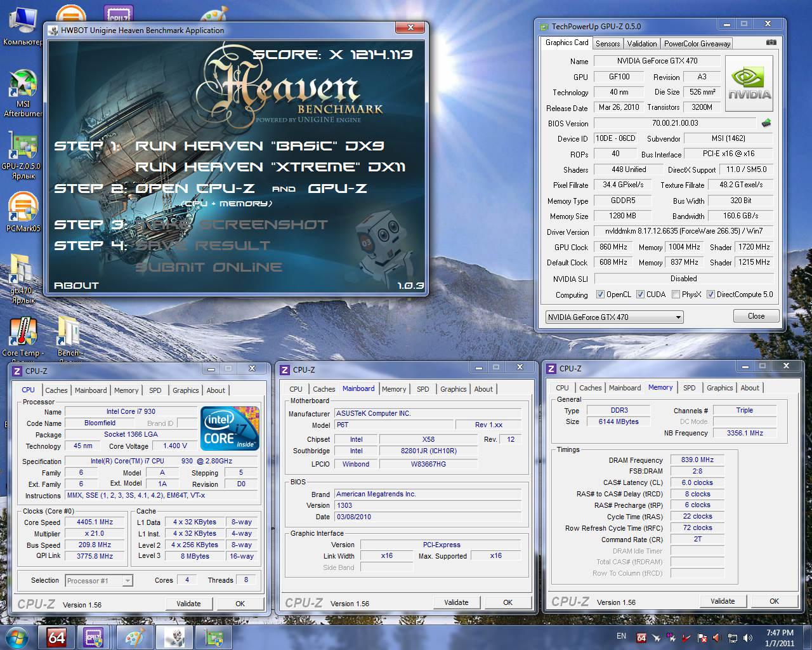Click the GPU-Z screenshot camera icon
This screenshot has height=650, width=812.
tap(771, 43)
